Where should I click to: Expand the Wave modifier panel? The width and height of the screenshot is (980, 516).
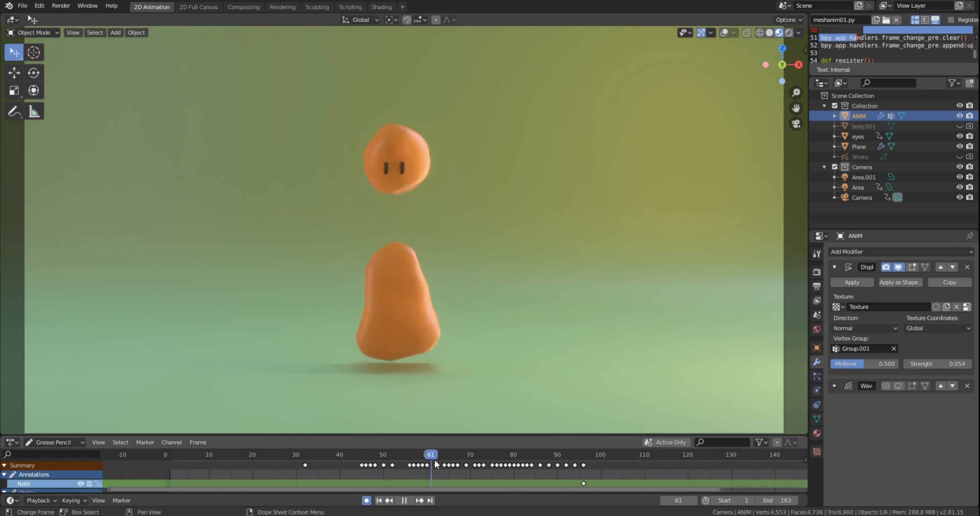(834, 386)
